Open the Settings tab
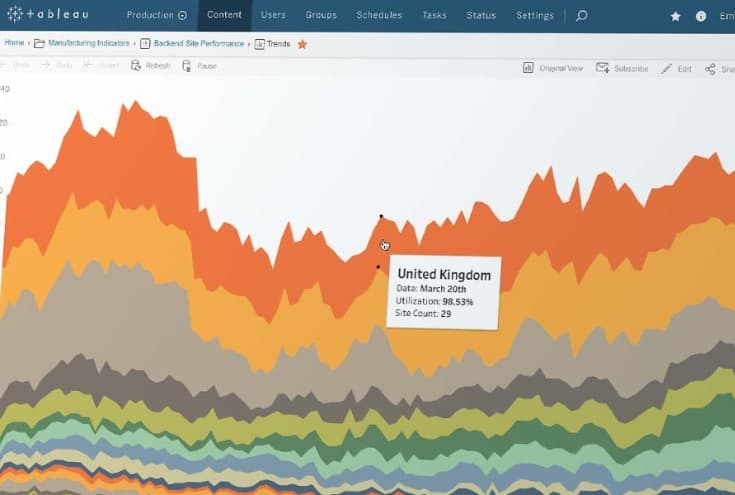Viewport: 735px width, 495px height. 535,15
